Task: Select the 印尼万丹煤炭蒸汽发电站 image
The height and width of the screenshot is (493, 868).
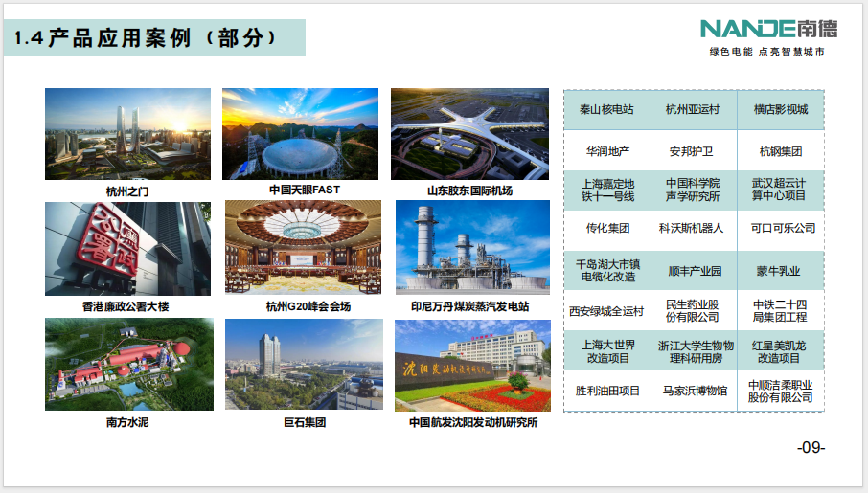Action: coord(472,248)
